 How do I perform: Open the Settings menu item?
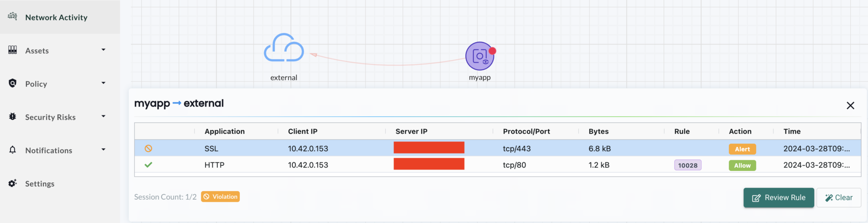[40, 184]
